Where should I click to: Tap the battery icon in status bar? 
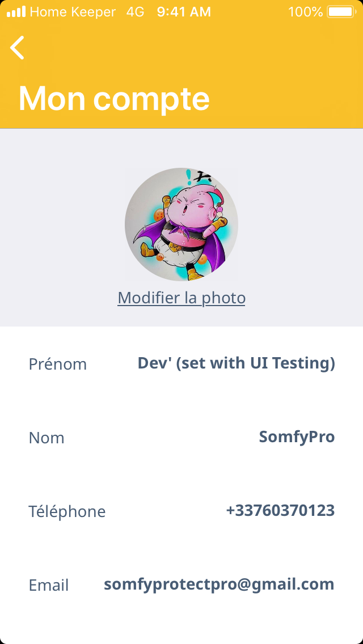tap(340, 12)
